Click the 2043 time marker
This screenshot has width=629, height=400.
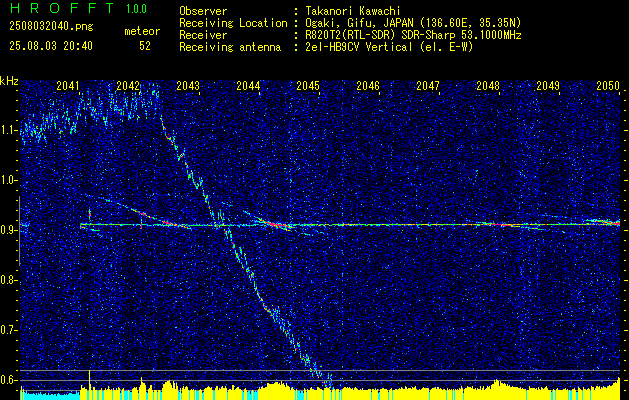(188, 85)
